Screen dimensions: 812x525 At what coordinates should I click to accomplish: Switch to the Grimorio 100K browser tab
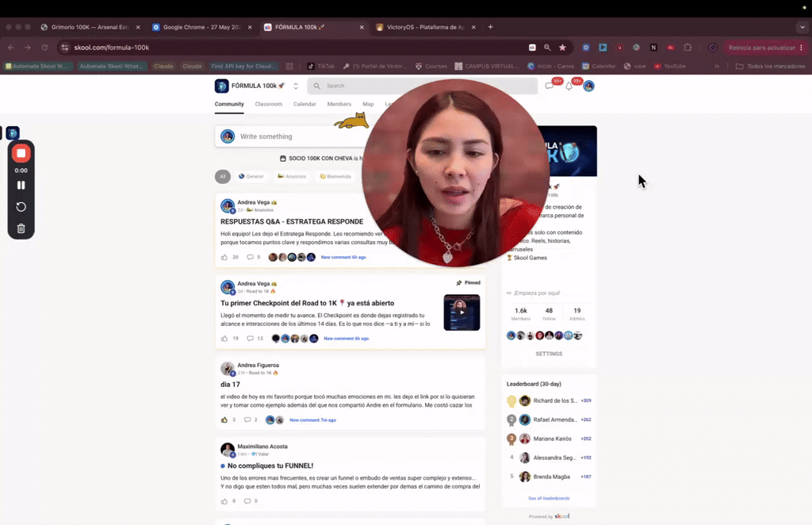pos(90,28)
